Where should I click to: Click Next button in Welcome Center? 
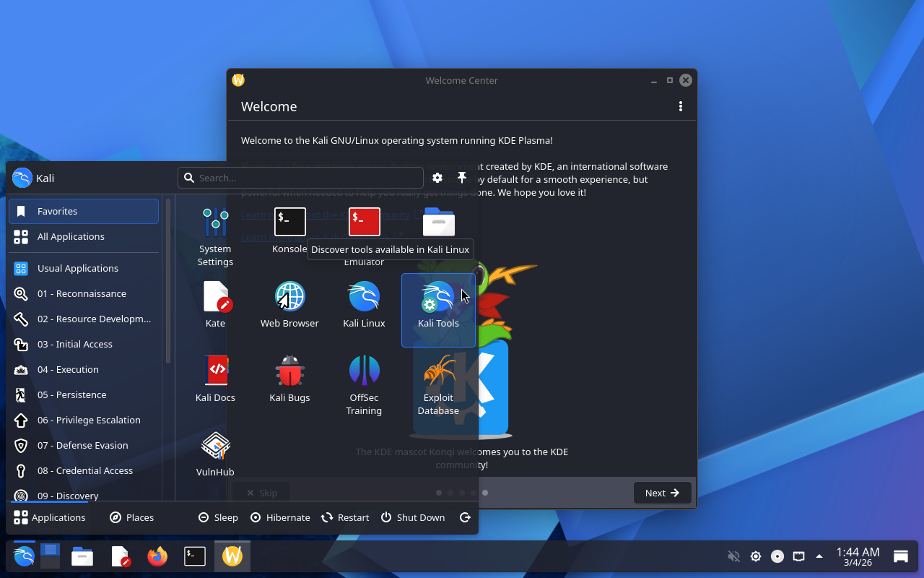662,493
